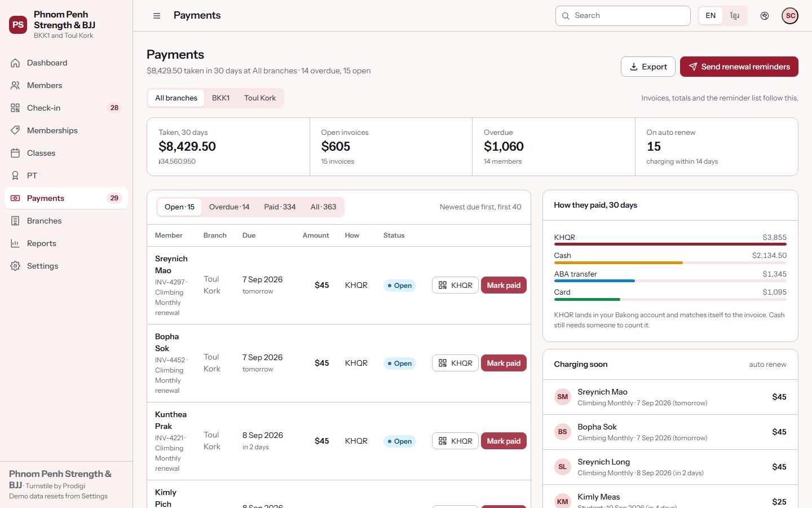812x508 pixels.
Task: Open the Memberships tag icon
Action: click(15, 130)
